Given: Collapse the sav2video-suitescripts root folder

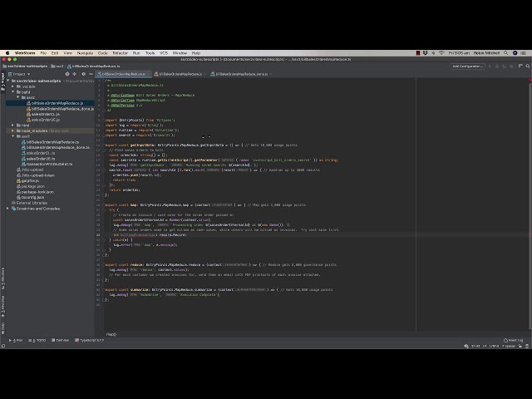Looking at the screenshot, I should point(8,81).
